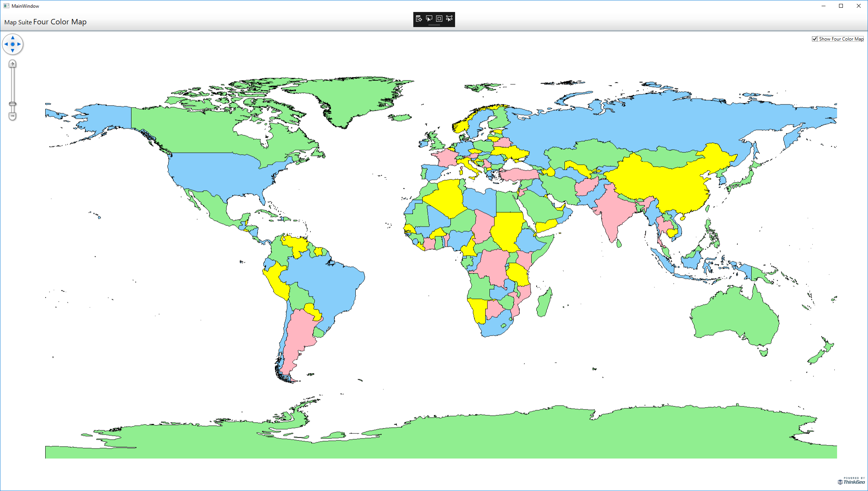Pan map right with arrow

tap(19, 44)
